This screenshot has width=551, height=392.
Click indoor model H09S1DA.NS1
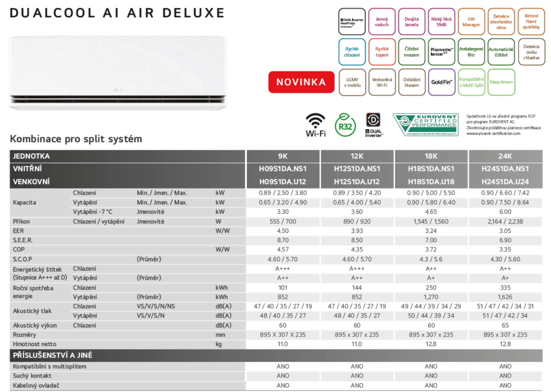click(x=283, y=169)
